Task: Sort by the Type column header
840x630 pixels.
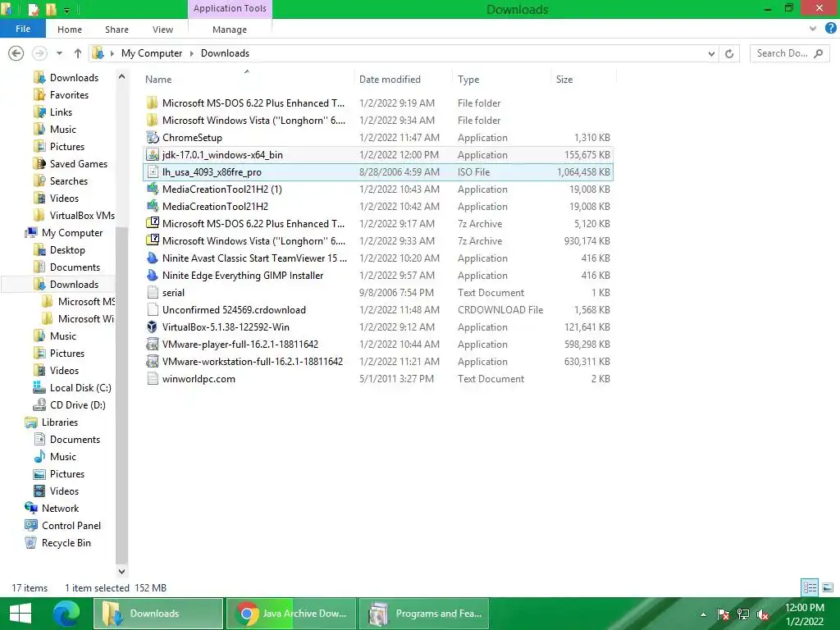Action: [468, 80]
